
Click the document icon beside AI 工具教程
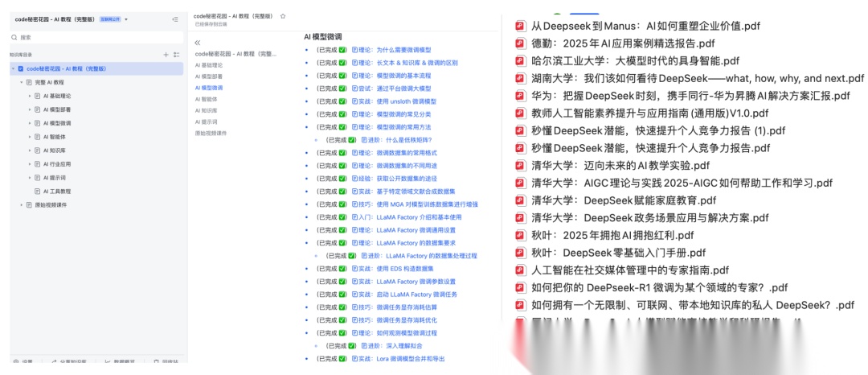pyautogui.click(x=38, y=191)
